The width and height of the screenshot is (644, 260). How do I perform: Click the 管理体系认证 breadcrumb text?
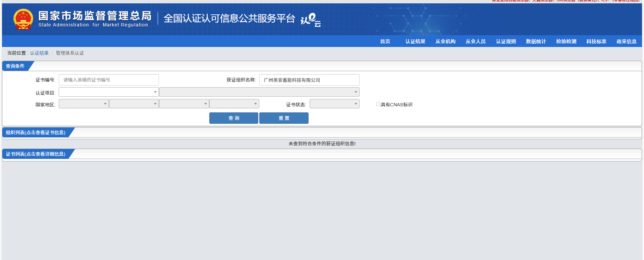pyautogui.click(x=70, y=53)
